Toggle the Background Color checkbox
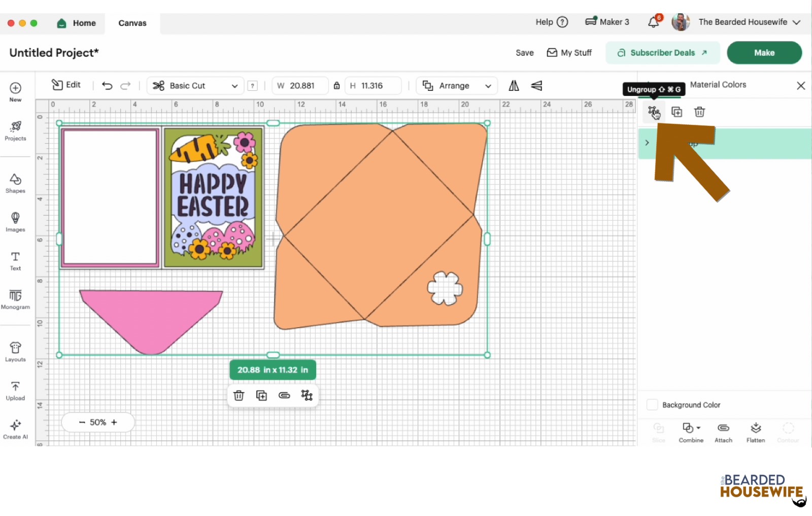Viewport: 812px width, 516px height. pyautogui.click(x=652, y=404)
